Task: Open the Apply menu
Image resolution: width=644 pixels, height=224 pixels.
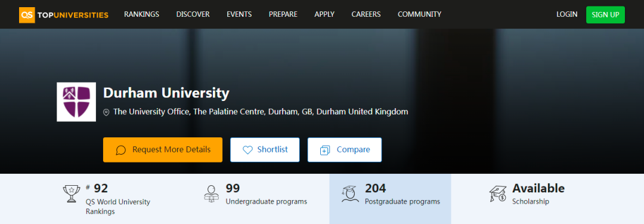Action: 324,14
